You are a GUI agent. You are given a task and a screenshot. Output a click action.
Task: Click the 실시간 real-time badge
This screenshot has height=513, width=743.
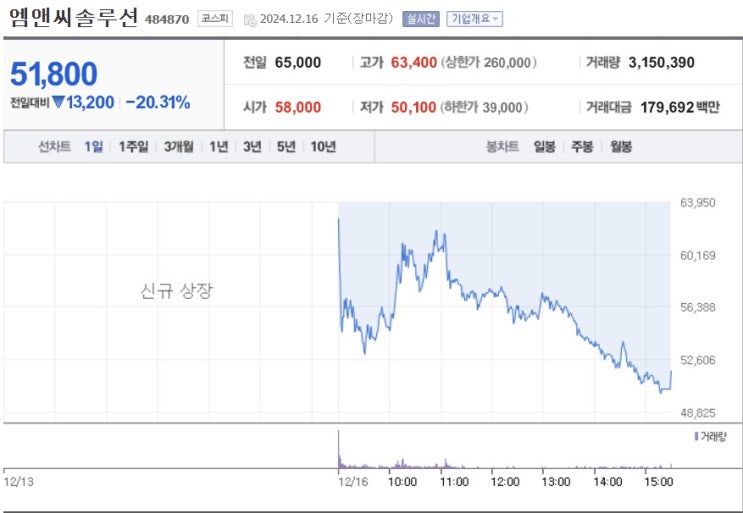[420, 19]
